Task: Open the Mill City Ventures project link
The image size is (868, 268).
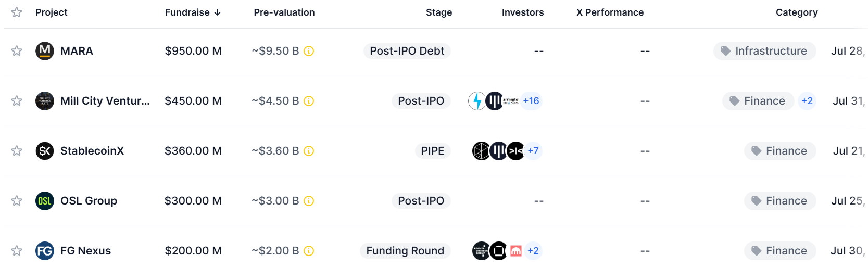Action: pyautogui.click(x=105, y=101)
